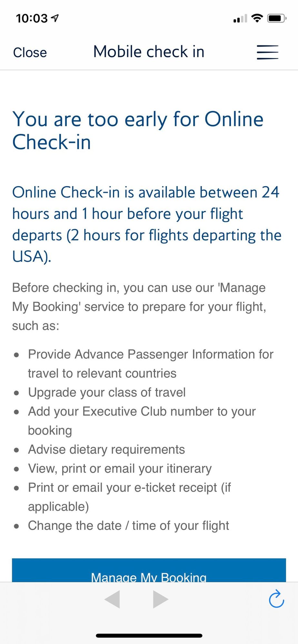This screenshot has height=644, width=298.
Task: Tap "You are too early" heading
Action: pos(138,130)
